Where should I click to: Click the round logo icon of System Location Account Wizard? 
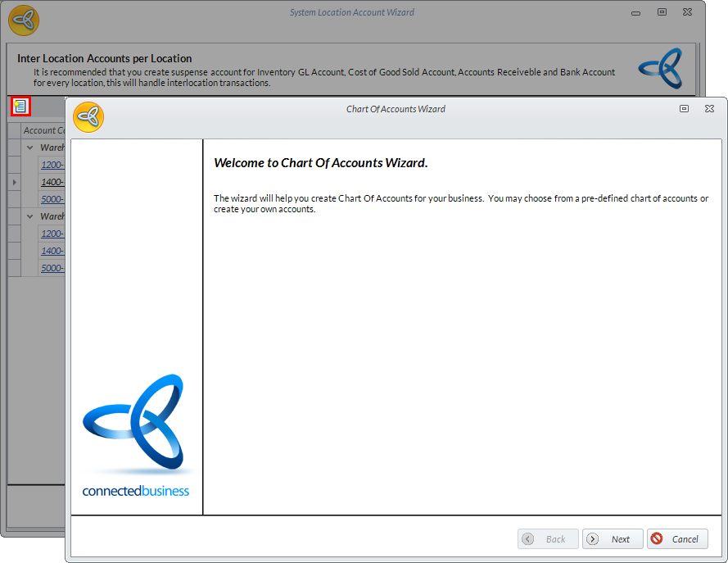[24, 20]
